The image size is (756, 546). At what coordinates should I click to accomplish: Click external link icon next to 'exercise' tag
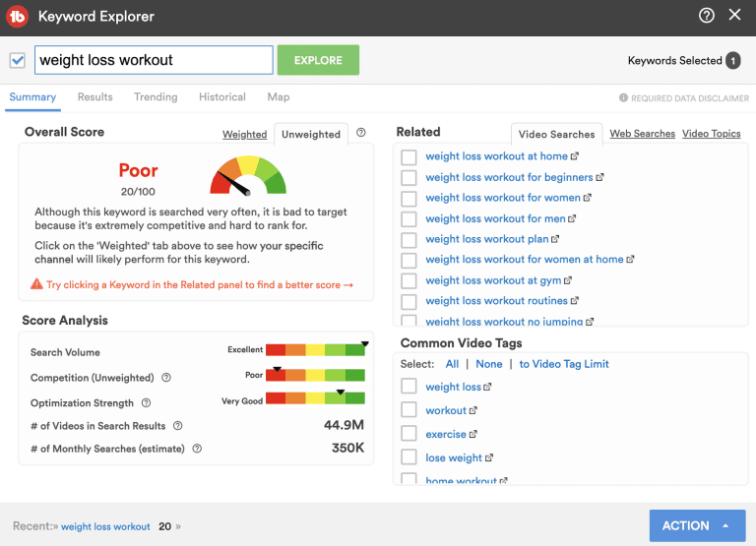click(472, 434)
